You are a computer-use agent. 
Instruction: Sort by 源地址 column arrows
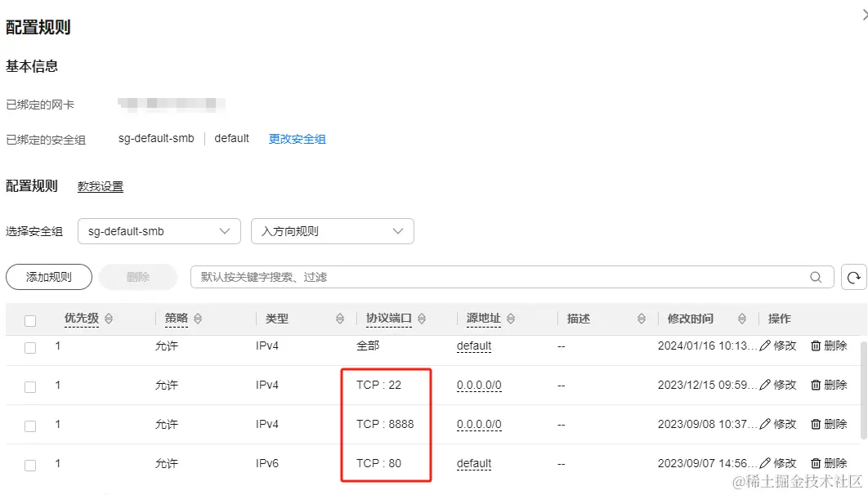(x=511, y=319)
